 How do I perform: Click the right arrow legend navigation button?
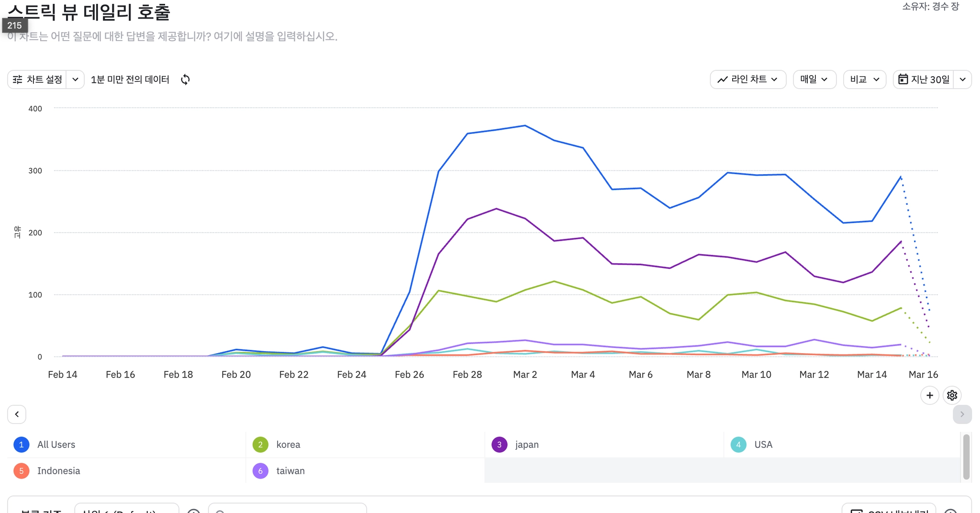pyautogui.click(x=962, y=414)
